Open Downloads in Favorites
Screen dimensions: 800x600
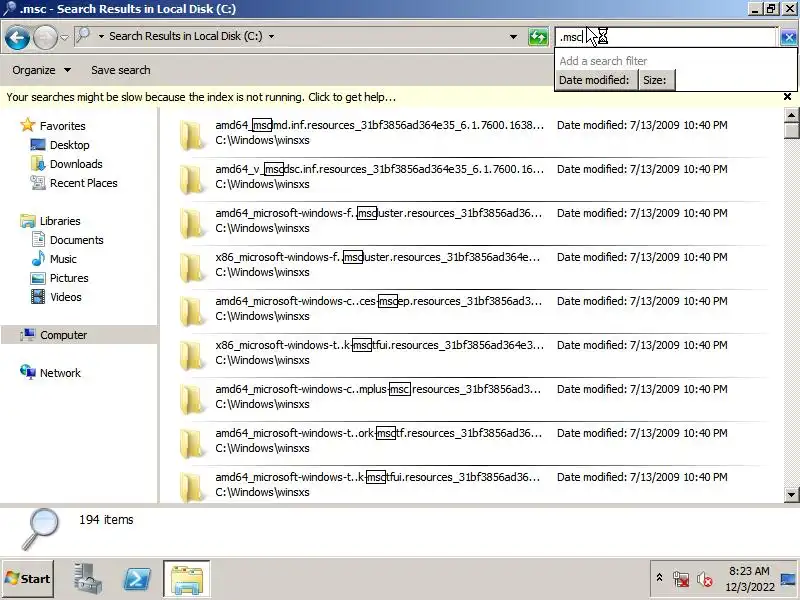(76, 164)
